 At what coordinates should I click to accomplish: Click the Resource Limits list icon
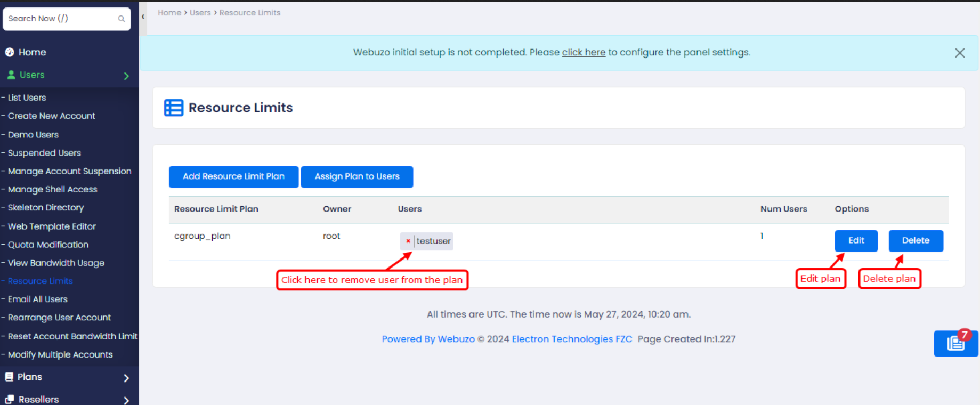tap(174, 108)
